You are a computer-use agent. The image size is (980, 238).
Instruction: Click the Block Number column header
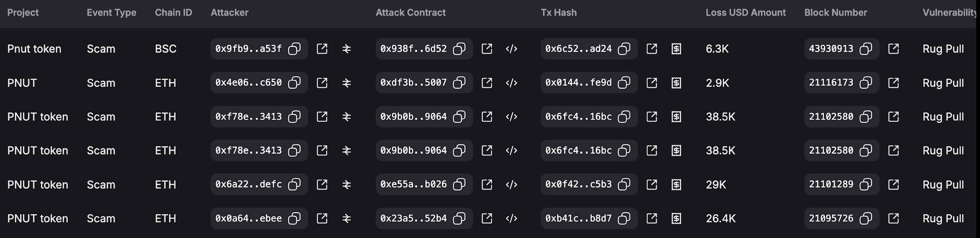click(835, 13)
